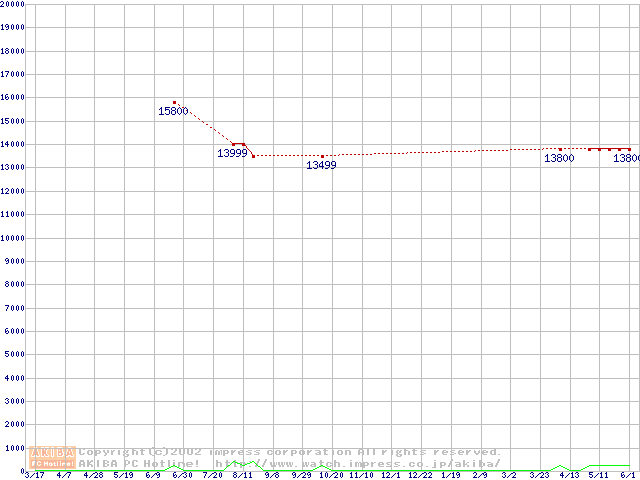Click the 10000 value on the y-axis

tap(12, 238)
